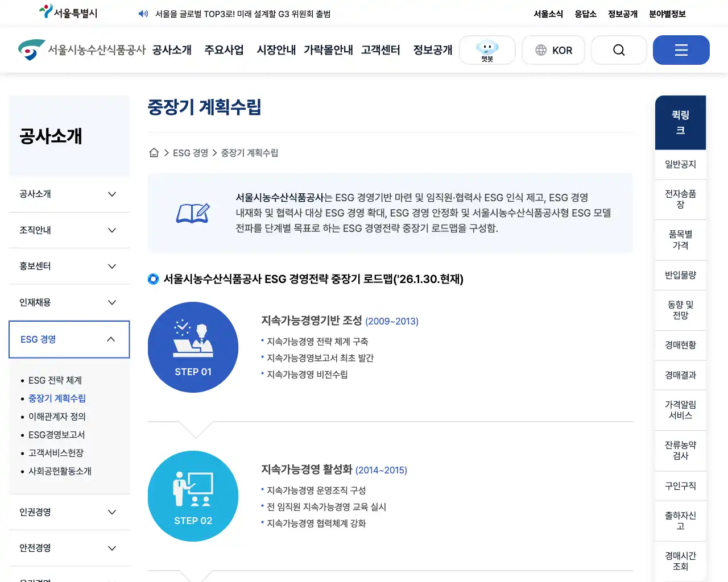Viewport: 728px width, 582px height.
Task: Go to 응답소 in top bar
Action: coord(585,14)
